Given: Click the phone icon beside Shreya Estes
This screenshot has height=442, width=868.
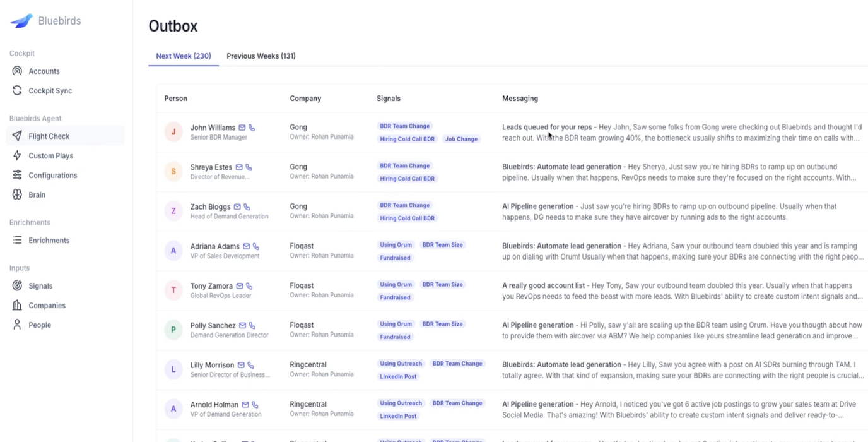Looking at the screenshot, I should (249, 167).
